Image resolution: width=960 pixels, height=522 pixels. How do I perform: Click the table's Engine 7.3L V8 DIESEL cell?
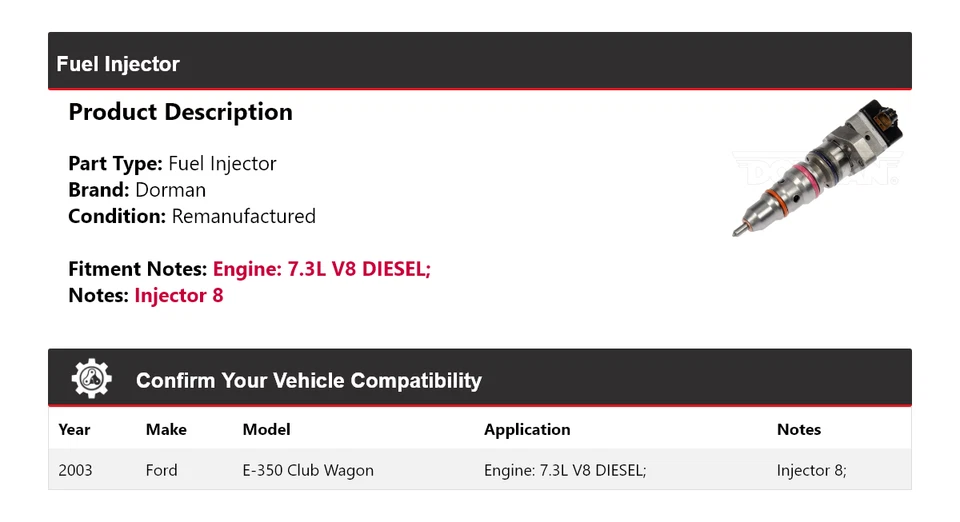pos(565,470)
